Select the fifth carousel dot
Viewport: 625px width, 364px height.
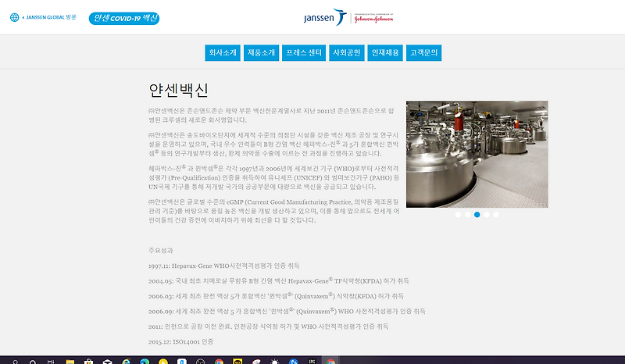[x=496, y=215]
